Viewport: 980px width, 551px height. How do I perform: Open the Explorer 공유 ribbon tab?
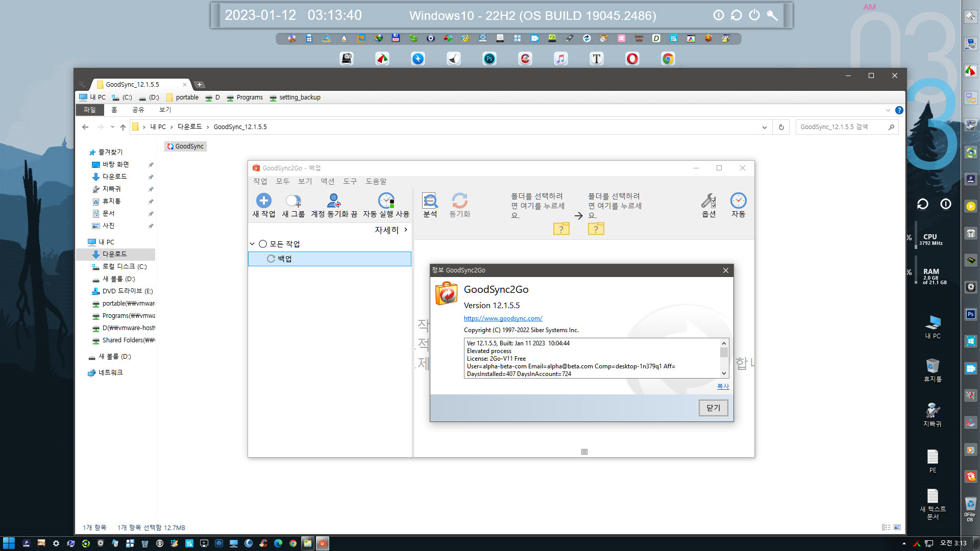tap(138, 110)
